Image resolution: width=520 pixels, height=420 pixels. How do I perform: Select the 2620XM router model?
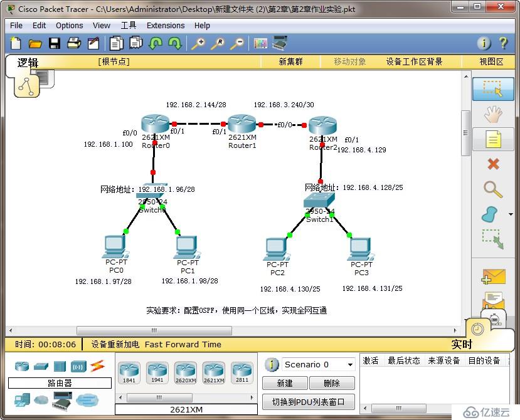186,372
